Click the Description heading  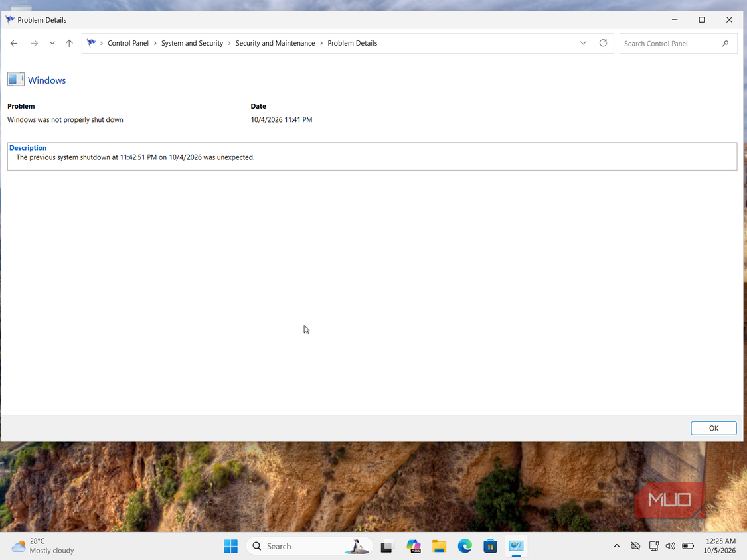tap(28, 147)
